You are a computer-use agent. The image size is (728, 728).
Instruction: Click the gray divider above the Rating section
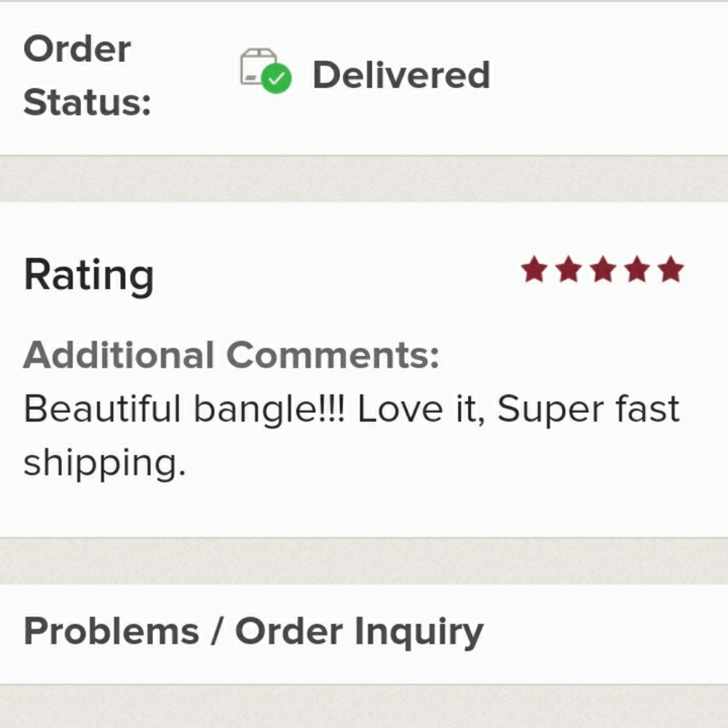point(364,179)
